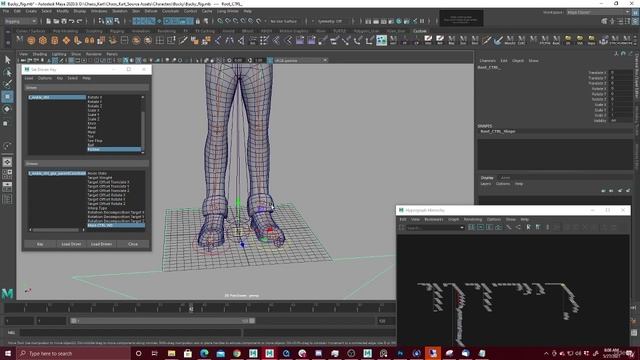
Task: Open the Hypergraph search field dropdown arrow
Action: click(462, 228)
